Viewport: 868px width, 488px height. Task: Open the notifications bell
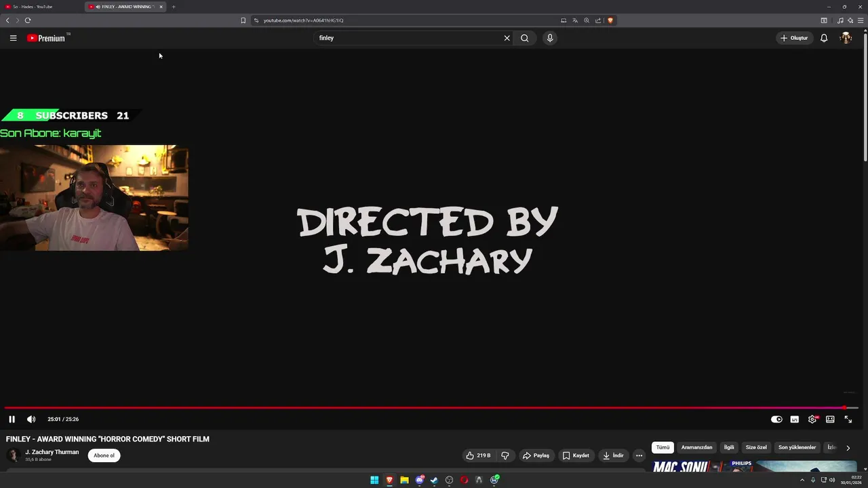point(824,38)
